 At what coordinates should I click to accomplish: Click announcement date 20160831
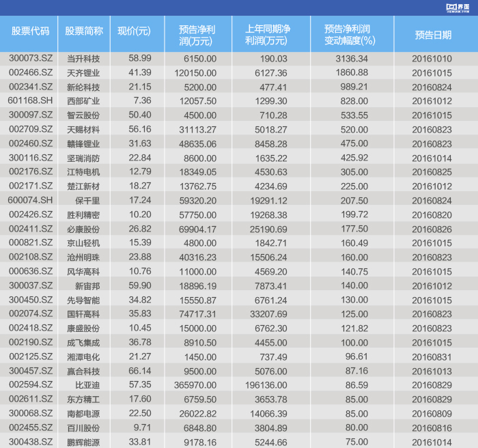tap(432, 357)
